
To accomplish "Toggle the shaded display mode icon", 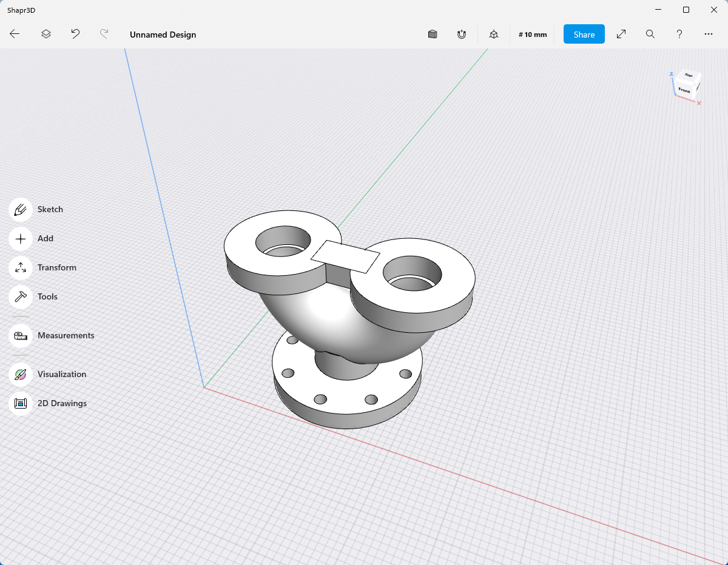I will tap(433, 35).
